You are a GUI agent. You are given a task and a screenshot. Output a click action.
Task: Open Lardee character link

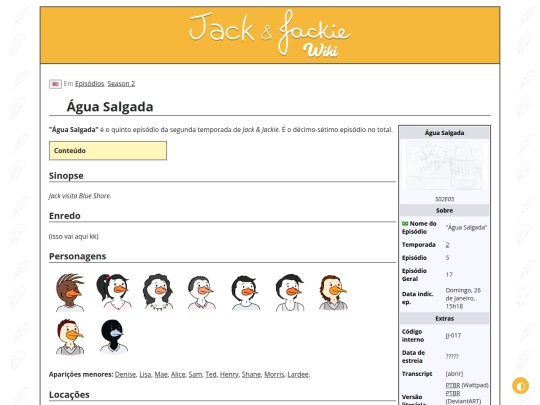[298, 374]
